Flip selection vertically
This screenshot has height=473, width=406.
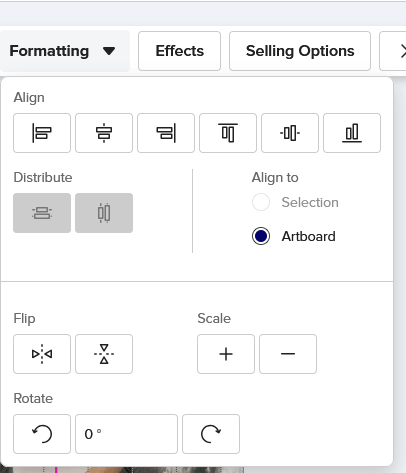pyautogui.click(x=104, y=354)
